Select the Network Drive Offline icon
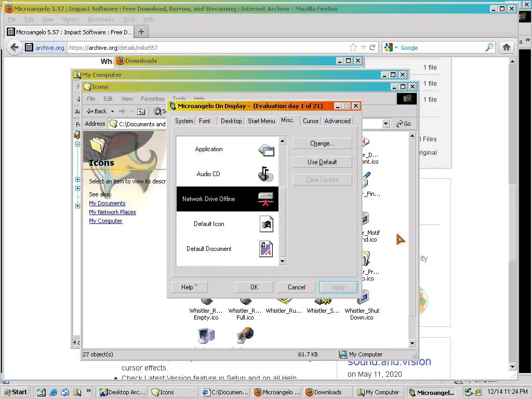Screen dimensions: 532x399 (x=228, y=199)
